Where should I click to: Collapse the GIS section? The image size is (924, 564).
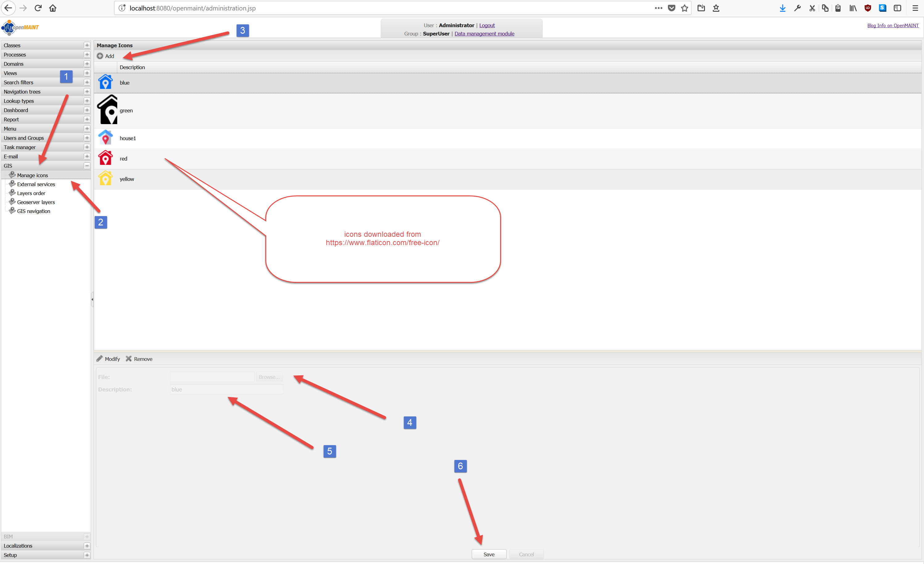(87, 166)
